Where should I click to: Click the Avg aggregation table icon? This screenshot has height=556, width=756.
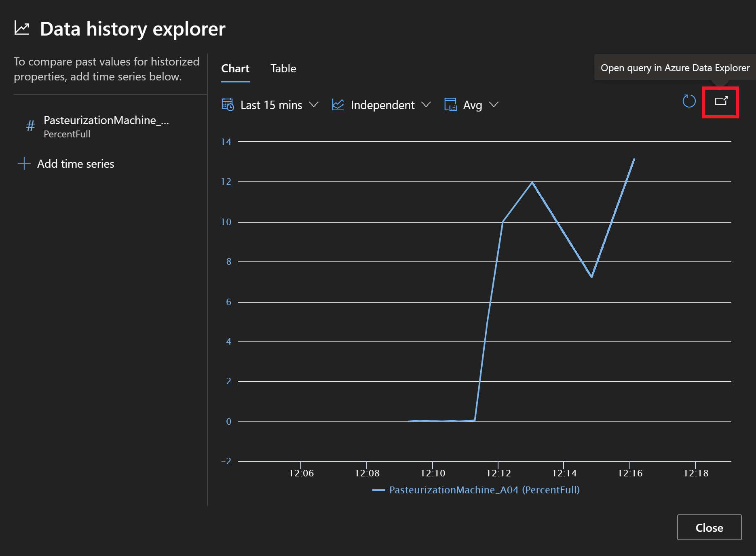point(450,105)
